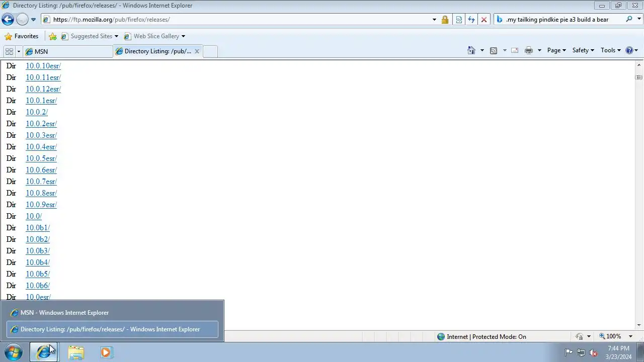Select MSN window in taskbar preview
Image resolution: width=644 pixels, height=362 pixels.
pyautogui.click(x=112, y=313)
